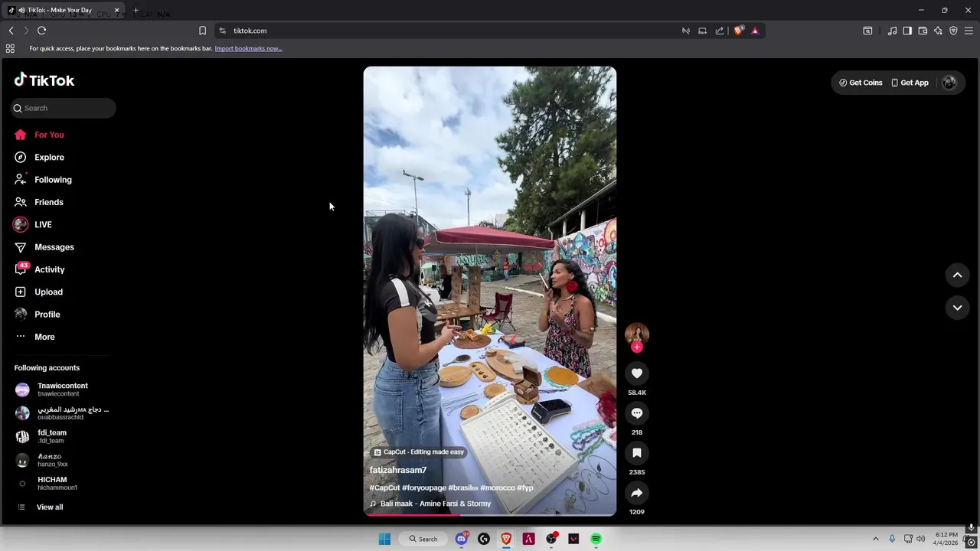This screenshot has height=551, width=980.
Task: Open the Brave Shields icon
Action: [739, 31]
